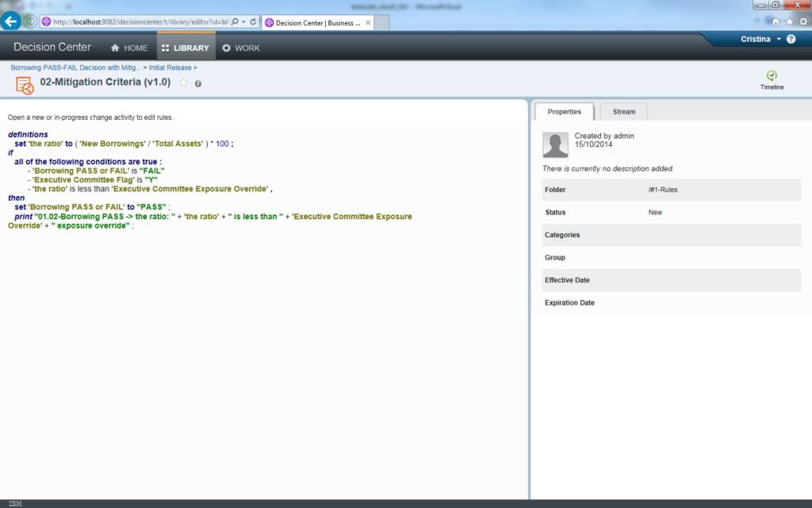Screen dimensions: 812x508
Task: Refresh the page using address bar icon
Action: click(253, 21)
